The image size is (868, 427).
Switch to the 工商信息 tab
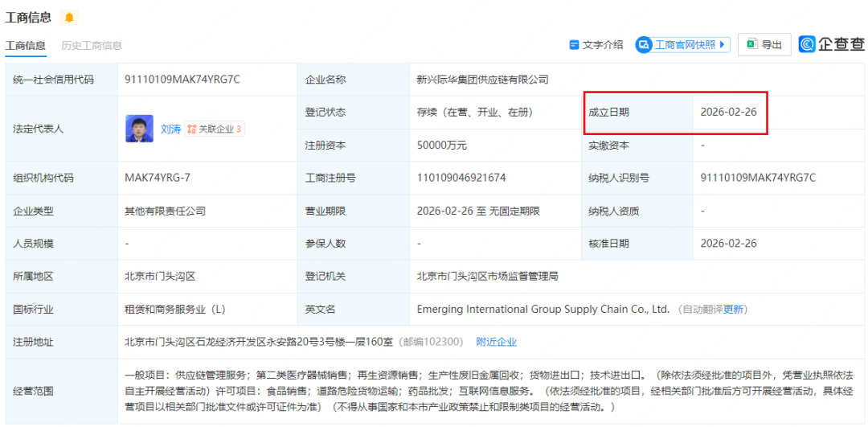click(x=26, y=45)
